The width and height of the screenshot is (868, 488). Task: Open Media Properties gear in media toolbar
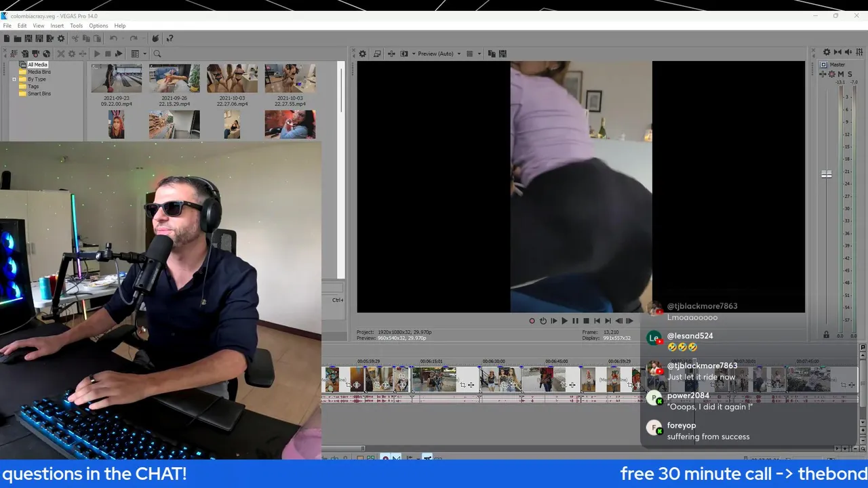pos(71,54)
